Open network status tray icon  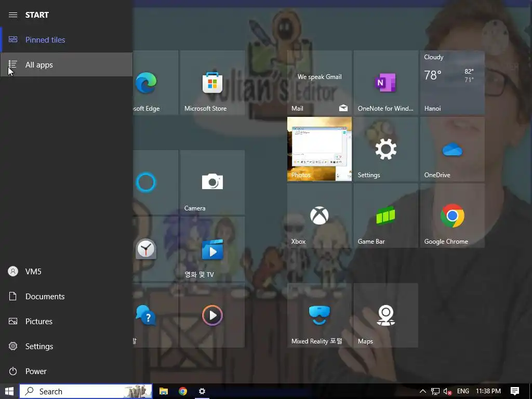(x=435, y=391)
